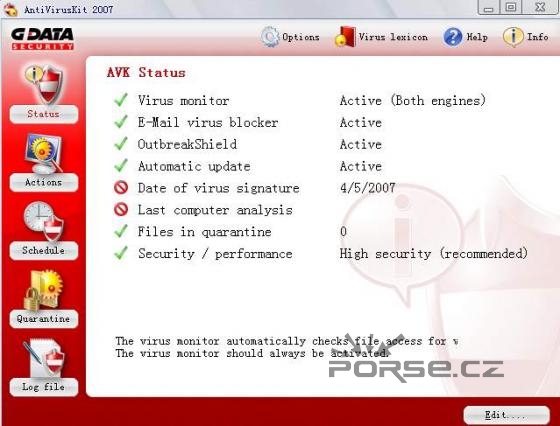Minimize the AntiVirusKit 2007 window
560x426 pixels.
coord(489,7)
